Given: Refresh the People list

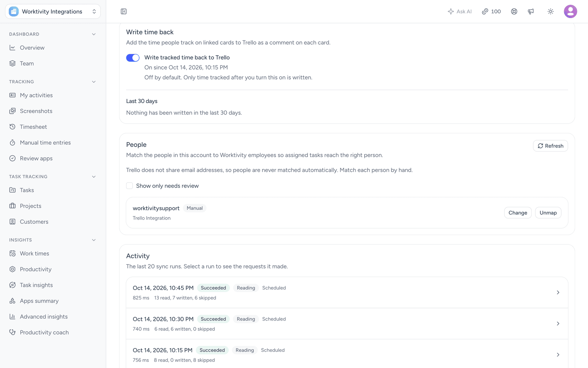Looking at the screenshot, I should coord(551,146).
